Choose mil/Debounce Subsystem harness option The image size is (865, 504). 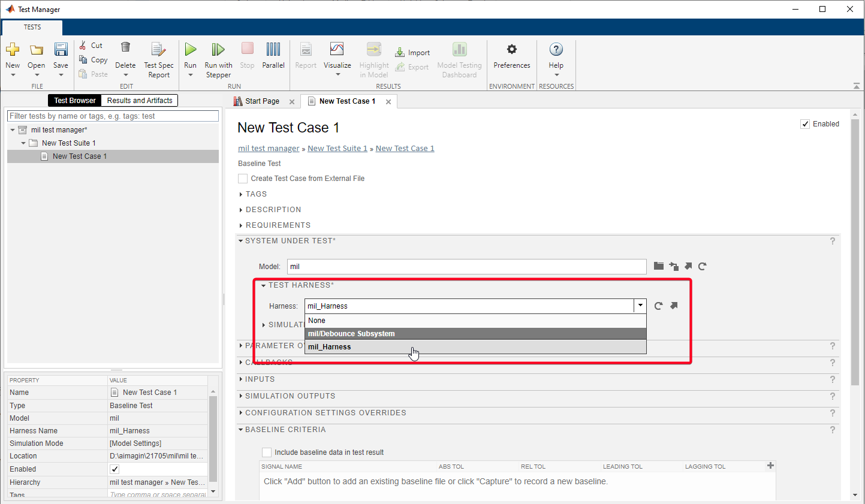475,334
